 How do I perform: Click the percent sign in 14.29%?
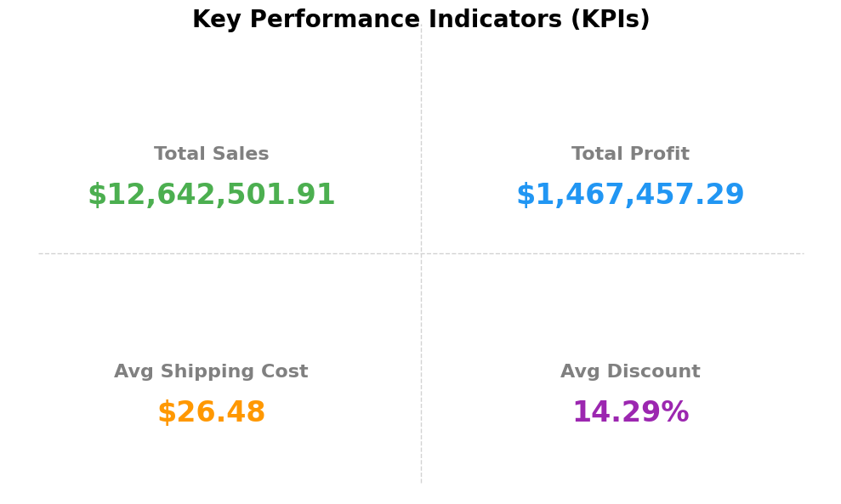coord(675,413)
